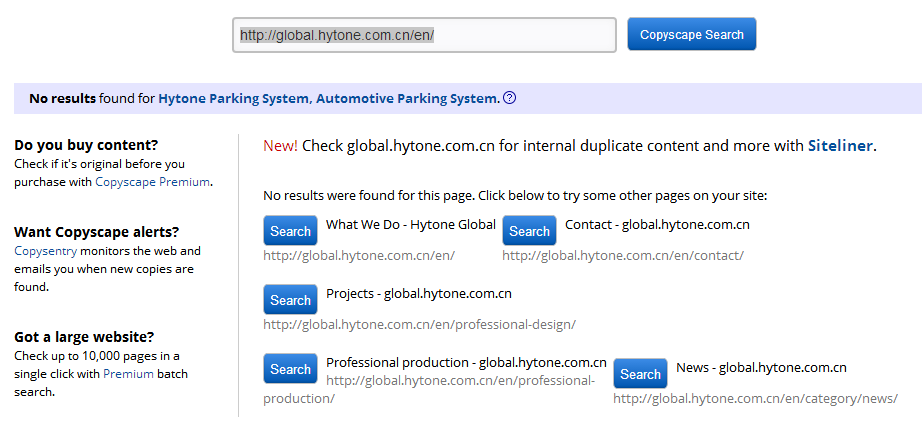The image size is (922, 441).
Task: Click 'Projects - global.hytone.com.cn' title
Action: [x=419, y=293]
